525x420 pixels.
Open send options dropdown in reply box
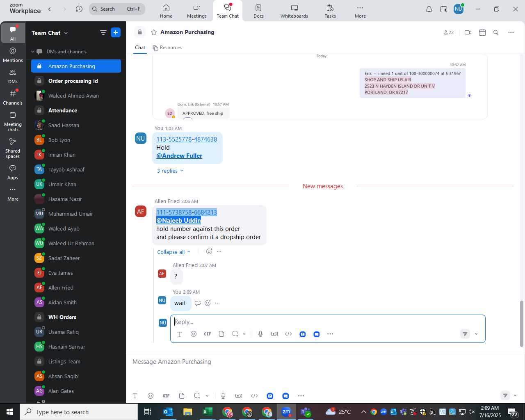[x=476, y=334]
